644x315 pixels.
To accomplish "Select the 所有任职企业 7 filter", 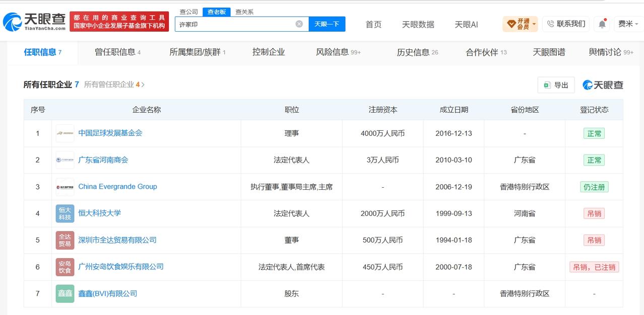I will pyautogui.click(x=51, y=85).
